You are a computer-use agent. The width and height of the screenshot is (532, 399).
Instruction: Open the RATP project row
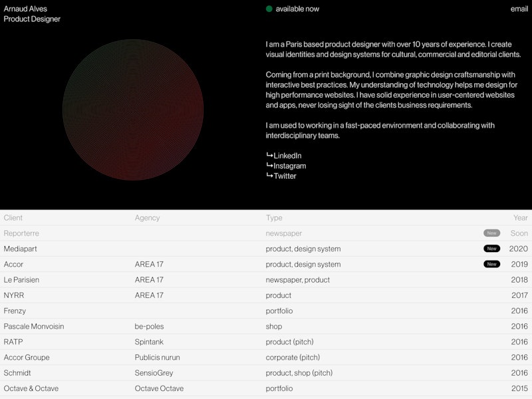tap(14, 342)
